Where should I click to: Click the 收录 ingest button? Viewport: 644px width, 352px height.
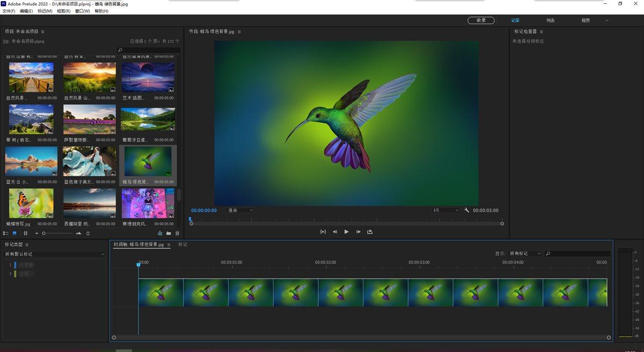(481, 20)
